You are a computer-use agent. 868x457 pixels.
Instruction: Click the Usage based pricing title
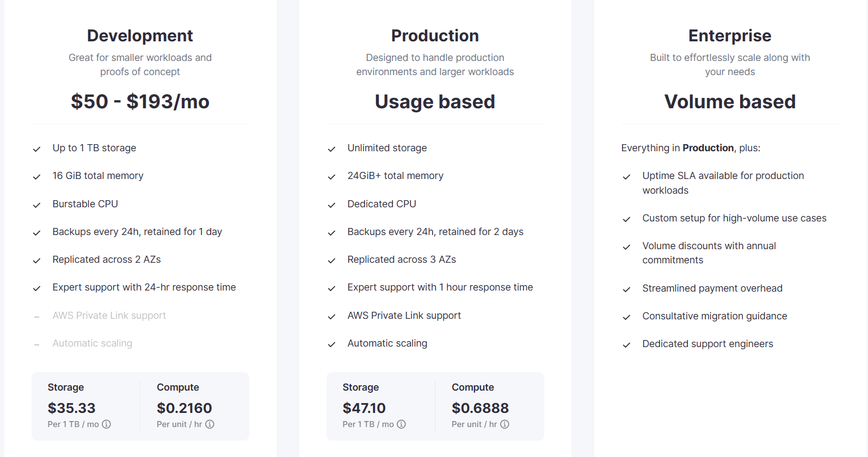tap(435, 102)
